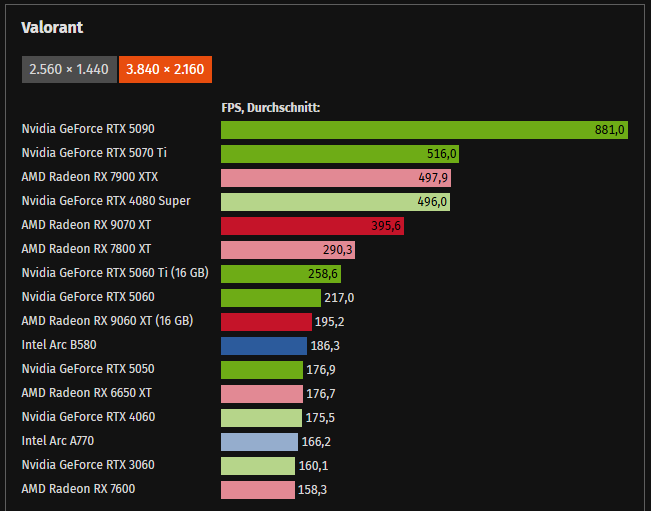Click the AMD Radeon RX 7900 XTX label

(x=90, y=177)
